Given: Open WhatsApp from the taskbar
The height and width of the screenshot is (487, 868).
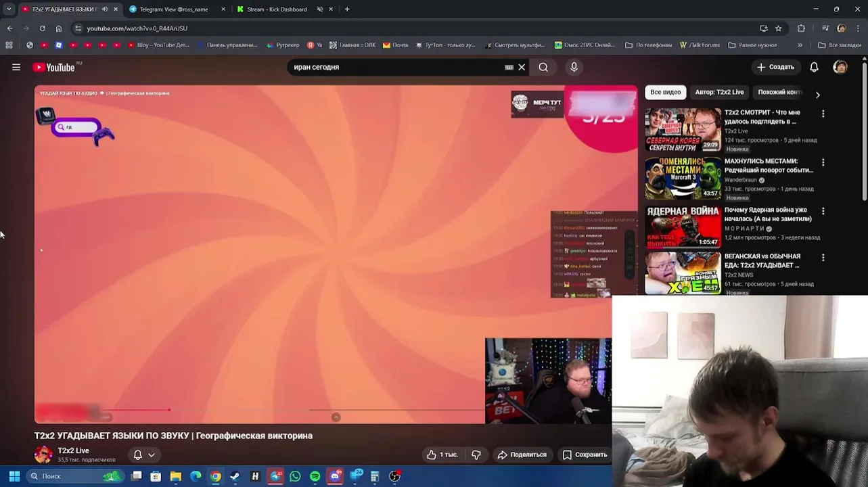Looking at the screenshot, I should [295, 476].
